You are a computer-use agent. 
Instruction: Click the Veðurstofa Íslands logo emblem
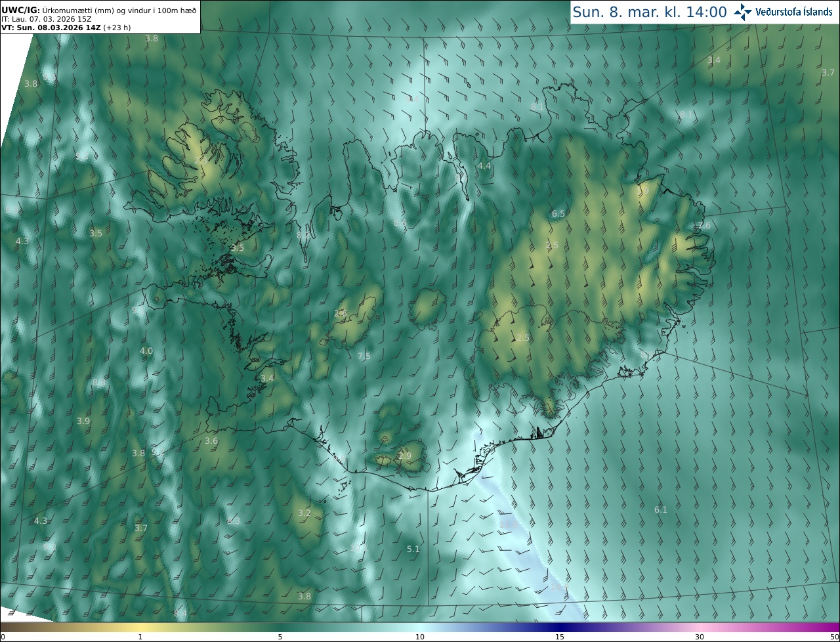click(743, 12)
